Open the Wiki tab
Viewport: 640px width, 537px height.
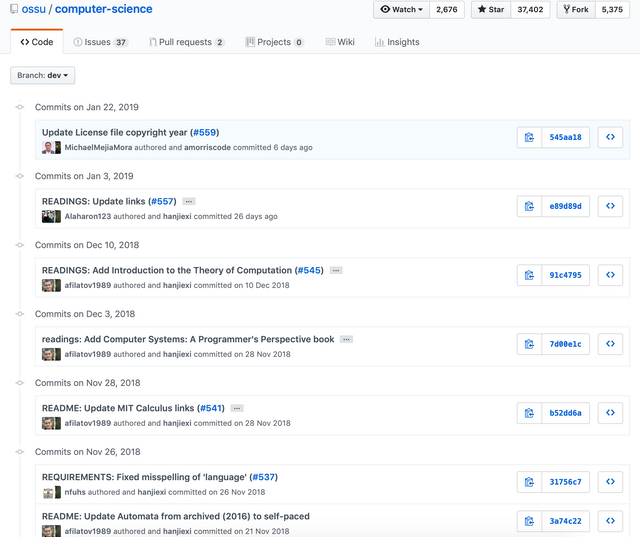[x=340, y=42]
